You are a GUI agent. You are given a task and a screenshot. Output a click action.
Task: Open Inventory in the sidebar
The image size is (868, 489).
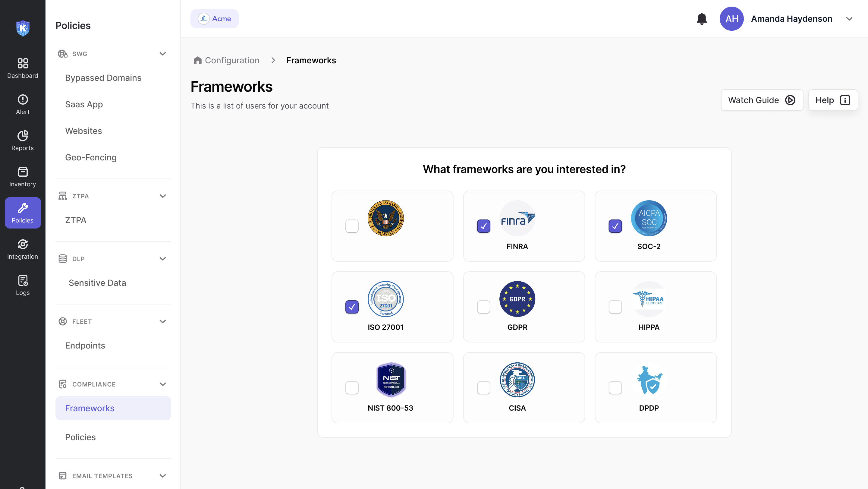coord(23,177)
